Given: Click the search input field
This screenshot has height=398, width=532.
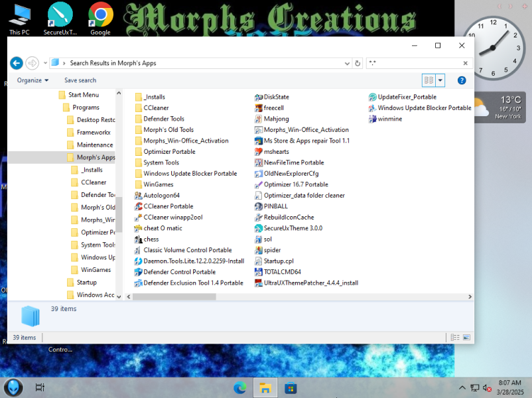Looking at the screenshot, I should point(414,63).
